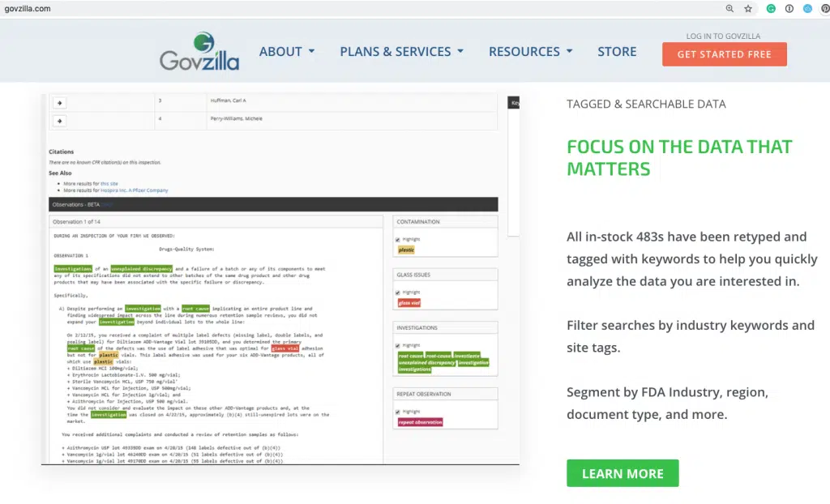Open the STORE menu item
Viewport: 830px width, 504px height.
(617, 51)
